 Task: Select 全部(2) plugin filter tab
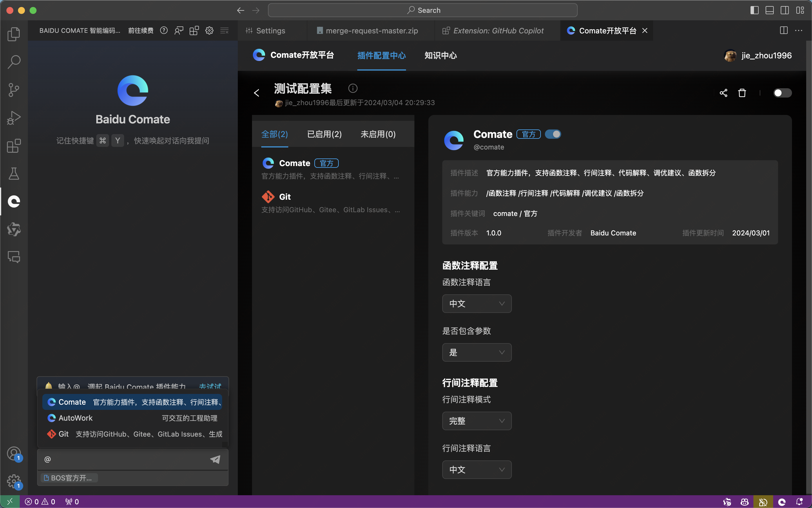coord(274,134)
